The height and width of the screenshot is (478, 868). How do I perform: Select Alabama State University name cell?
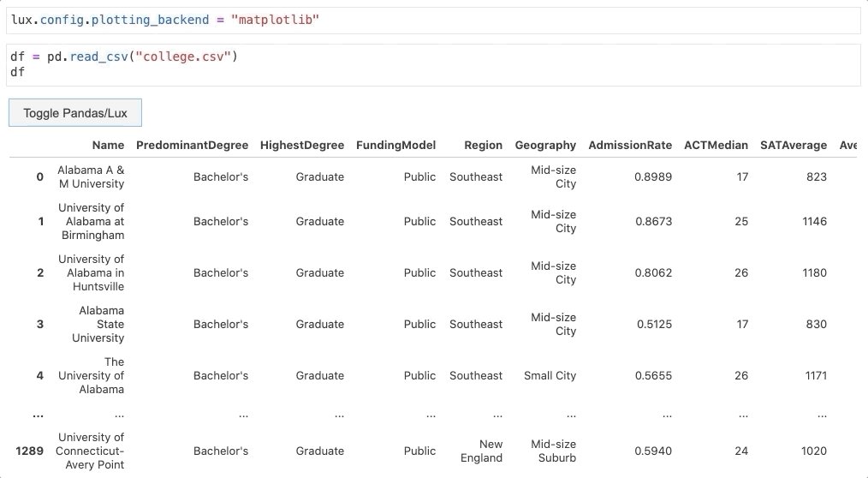[x=98, y=324]
